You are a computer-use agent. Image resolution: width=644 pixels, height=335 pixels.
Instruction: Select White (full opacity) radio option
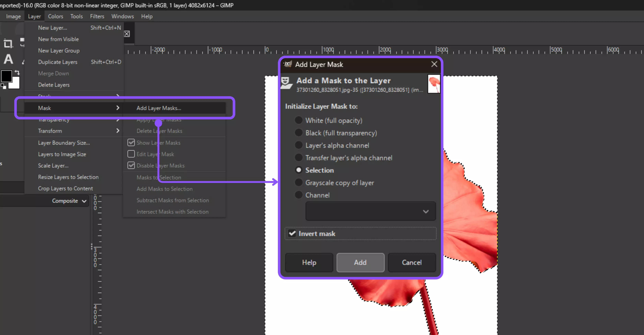point(298,120)
